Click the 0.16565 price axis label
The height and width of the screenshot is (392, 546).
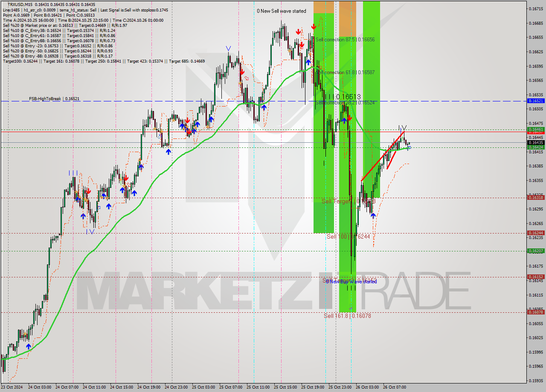point(536,81)
